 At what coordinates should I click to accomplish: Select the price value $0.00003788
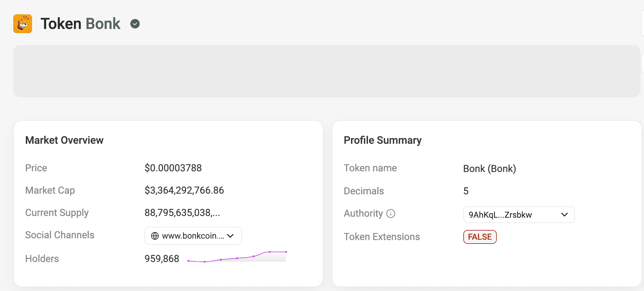(x=173, y=168)
